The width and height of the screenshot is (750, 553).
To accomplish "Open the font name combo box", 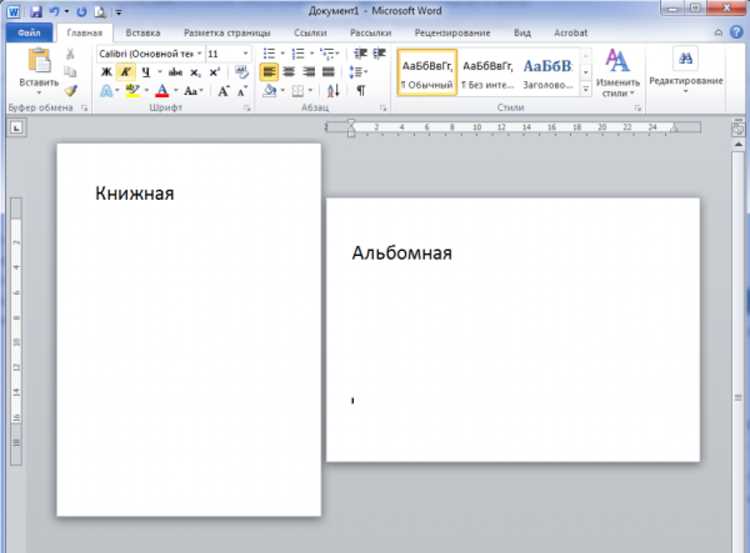I will coord(150,54).
